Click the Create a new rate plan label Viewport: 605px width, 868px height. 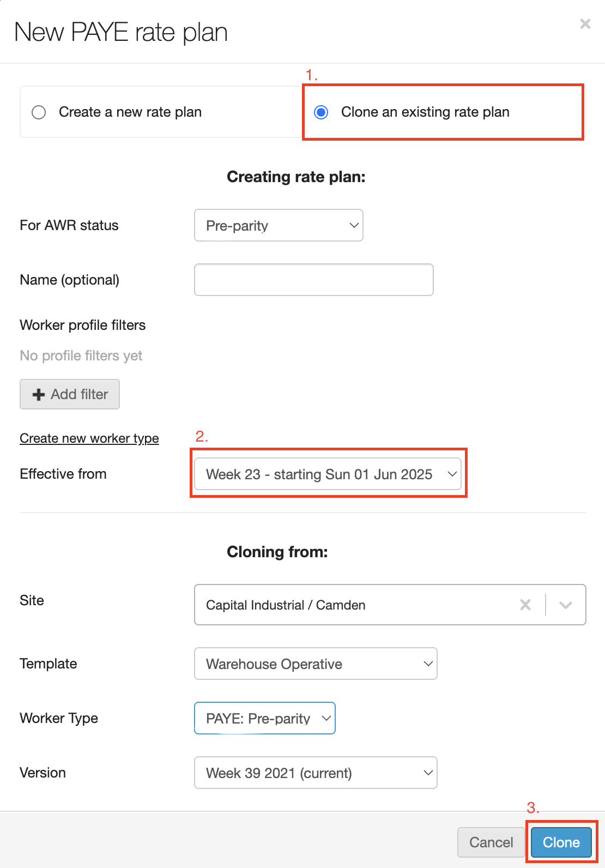(130, 112)
